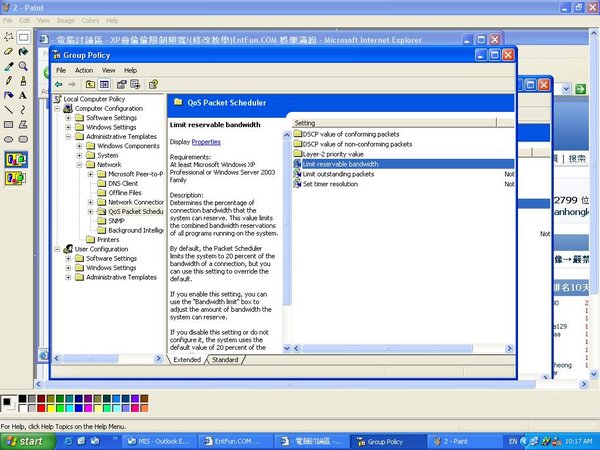Click the Start button
Screen dimensions: 600x450
point(26,441)
